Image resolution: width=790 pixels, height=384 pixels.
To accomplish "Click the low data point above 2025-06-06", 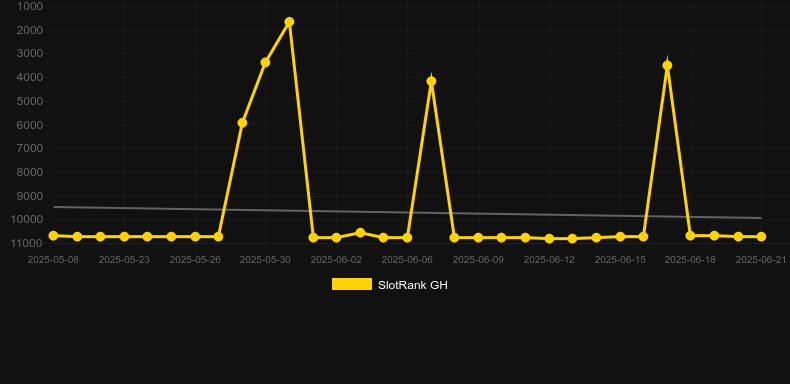I will (407, 238).
